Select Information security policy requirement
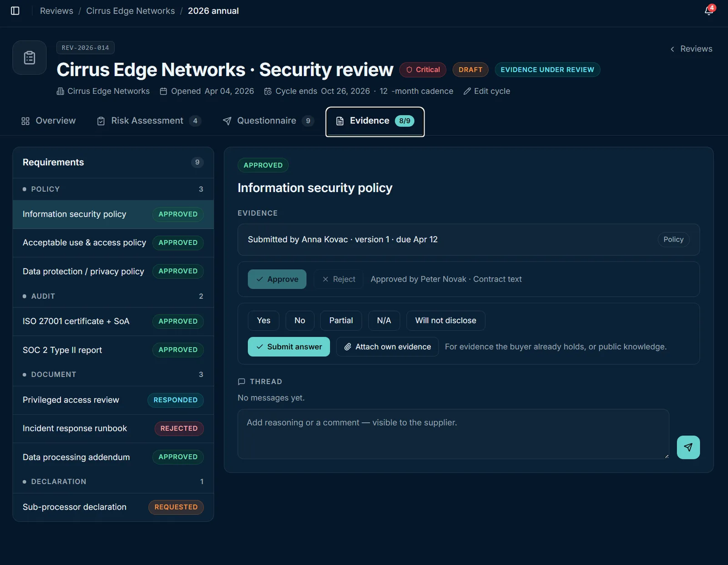The image size is (728, 565). [113, 214]
